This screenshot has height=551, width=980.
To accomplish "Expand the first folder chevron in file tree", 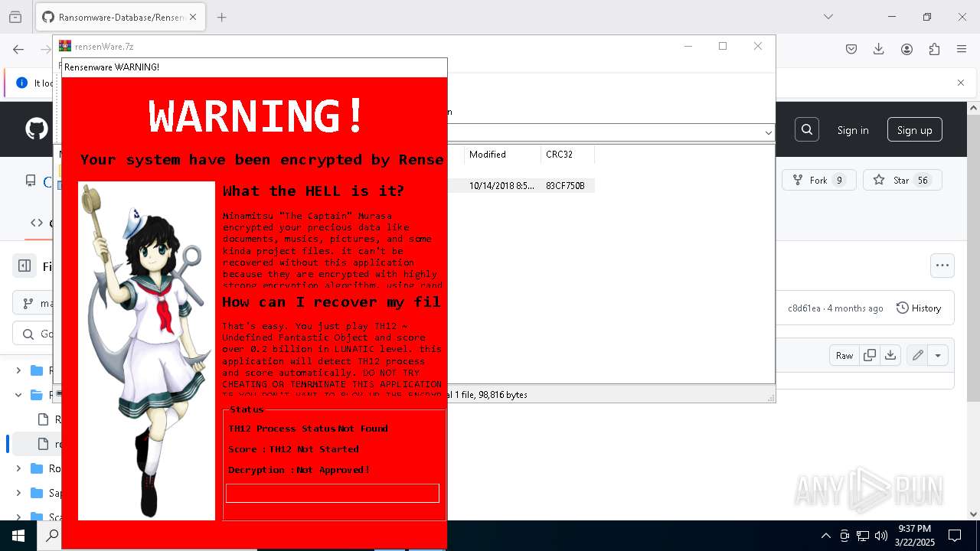I will click(18, 370).
